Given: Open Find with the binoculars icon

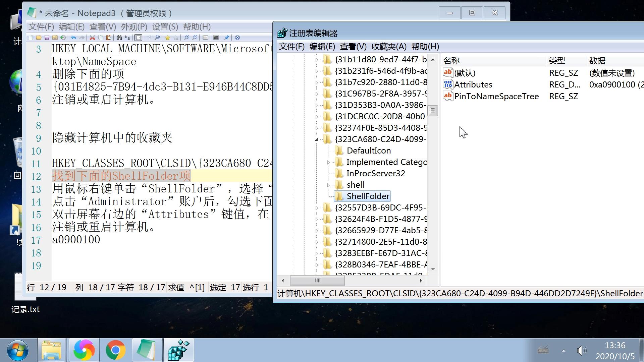Looking at the screenshot, I should point(120,38).
